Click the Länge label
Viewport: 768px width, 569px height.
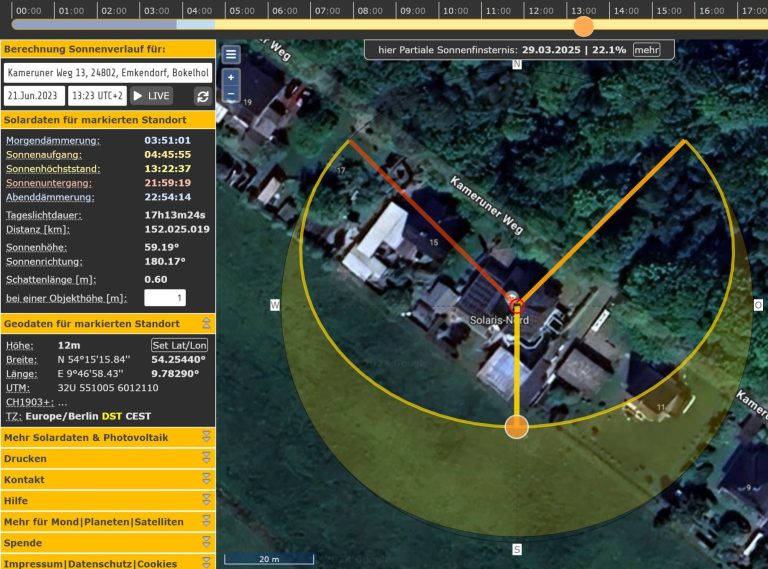22,374
